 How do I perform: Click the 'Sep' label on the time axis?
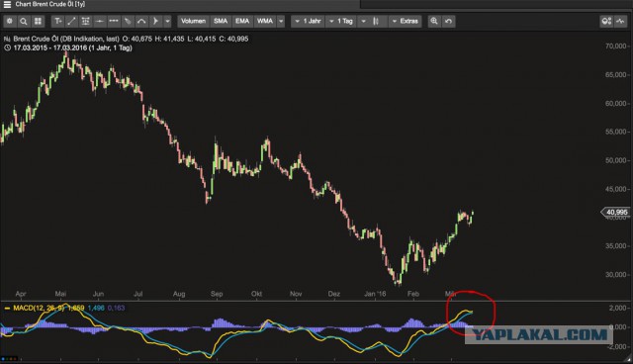pyautogui.click(x=217, y=294)
